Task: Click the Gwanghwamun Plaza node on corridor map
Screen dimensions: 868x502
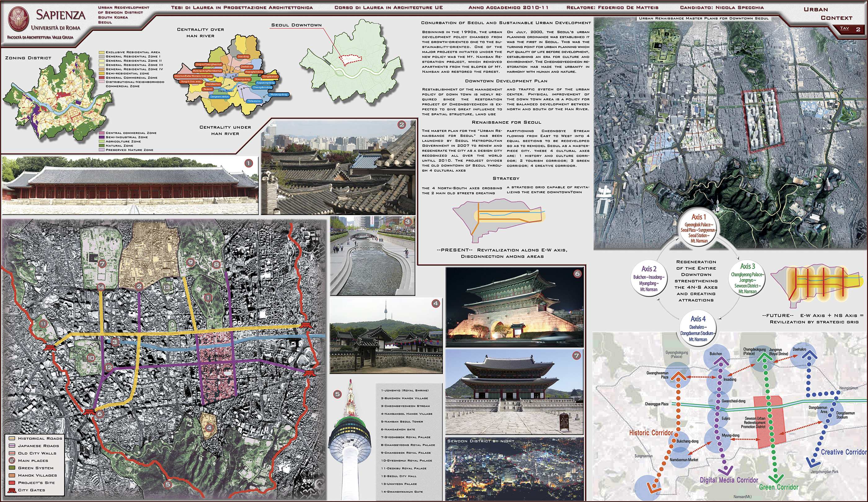Action: [x=678, y=376]
